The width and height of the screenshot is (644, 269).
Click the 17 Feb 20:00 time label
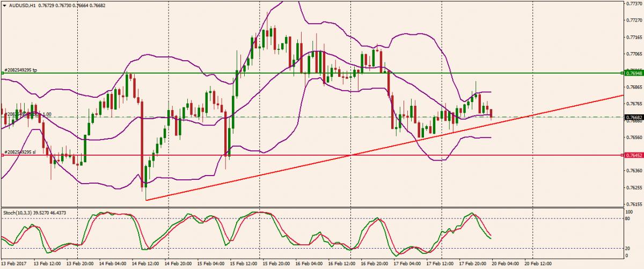pos(473,265)
